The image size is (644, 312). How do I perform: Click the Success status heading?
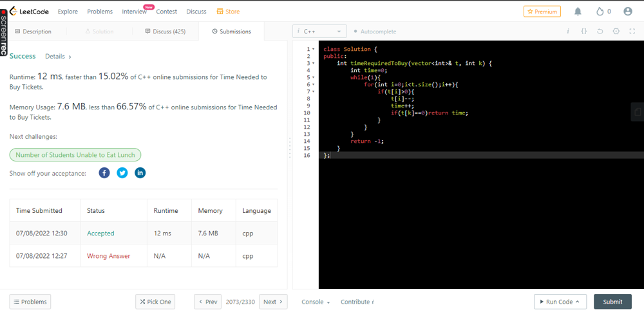23,56
